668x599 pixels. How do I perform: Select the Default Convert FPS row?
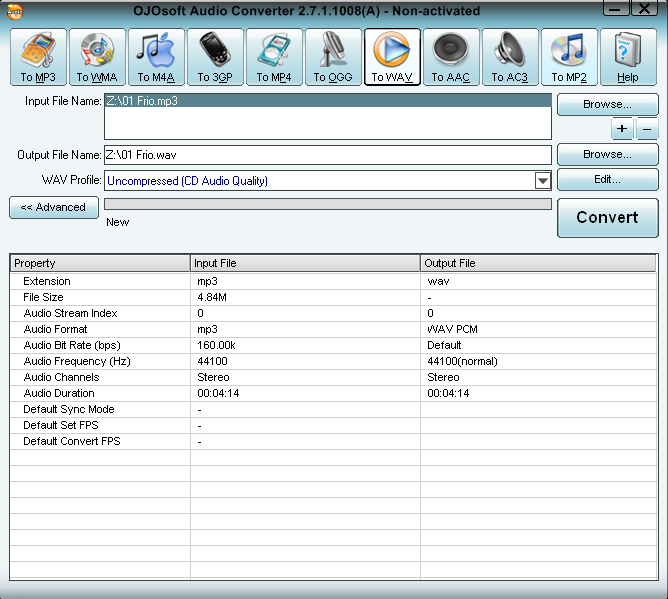coord(333,441)
